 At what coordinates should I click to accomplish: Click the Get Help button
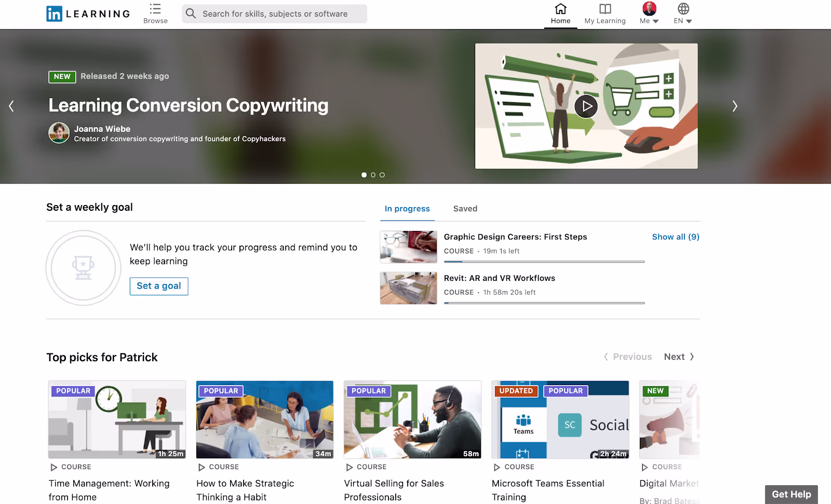(792, 495)
